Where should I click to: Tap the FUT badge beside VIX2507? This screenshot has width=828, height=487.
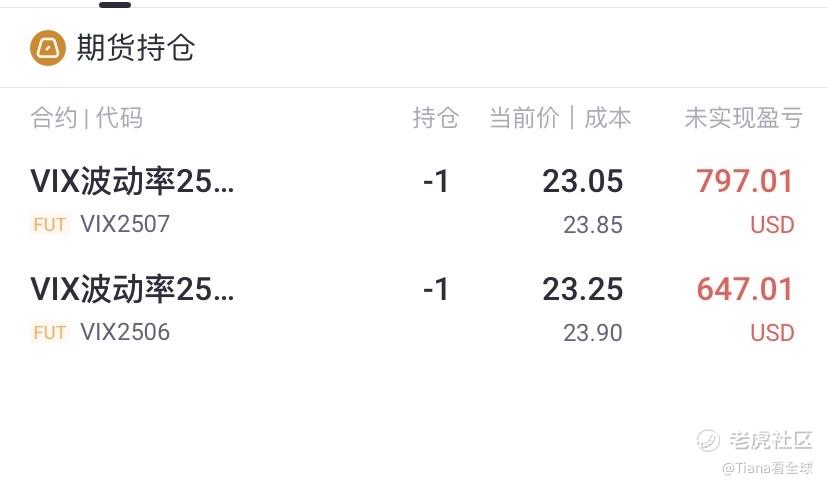coord(50,224)
